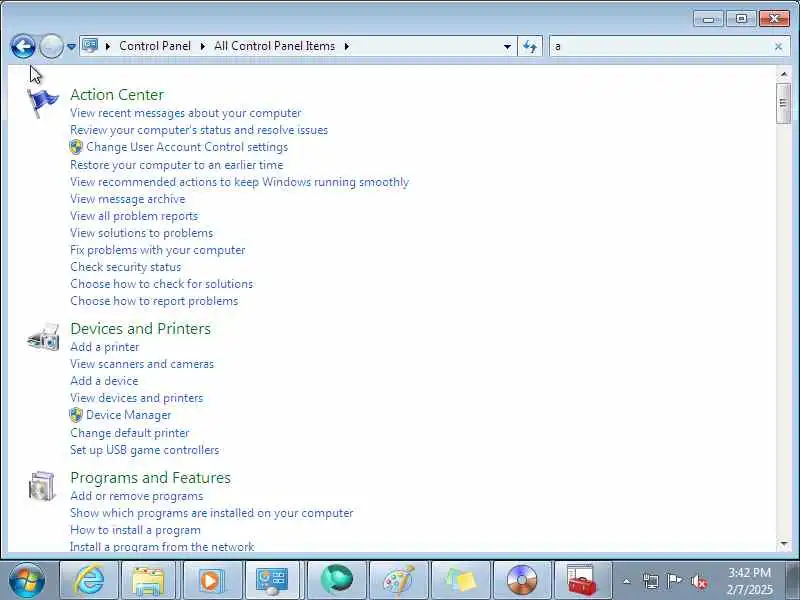Open the Programs and Features heading
This screenshot has width=800, height=600.
[151, 478]
